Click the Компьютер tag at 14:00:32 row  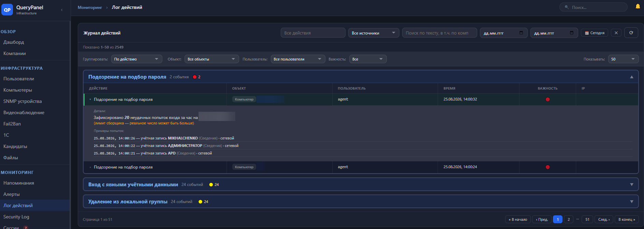click(x=244, y=99)
